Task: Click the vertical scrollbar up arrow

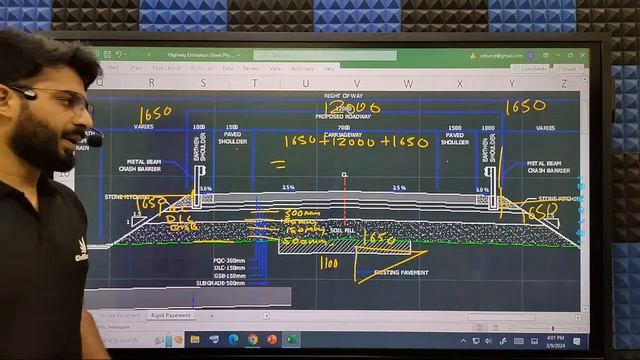Action: pyautogui.click(x=585, y=80)
